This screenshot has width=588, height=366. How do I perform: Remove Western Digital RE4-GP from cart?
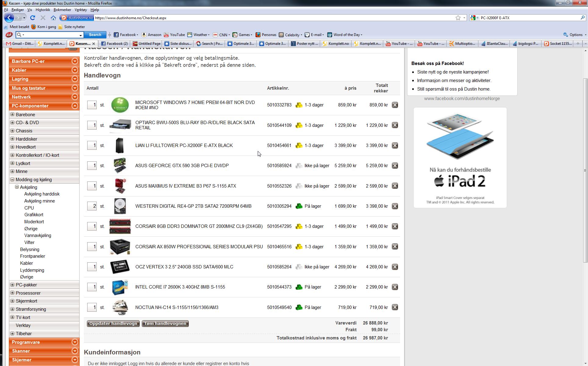tap(395, 206)
